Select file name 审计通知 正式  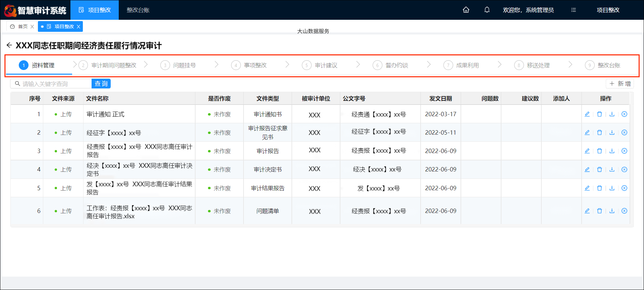(105, 114)
